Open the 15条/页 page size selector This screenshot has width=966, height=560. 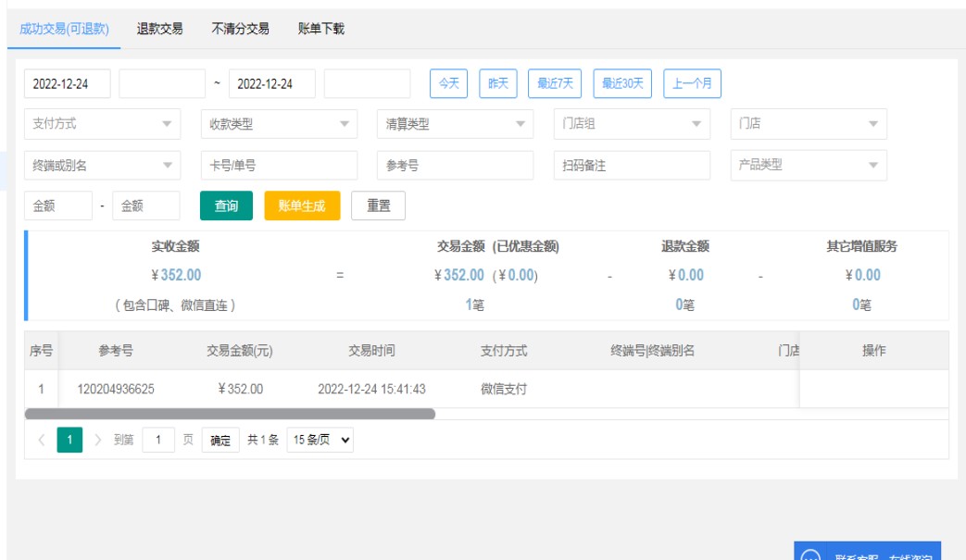[320, 441]
